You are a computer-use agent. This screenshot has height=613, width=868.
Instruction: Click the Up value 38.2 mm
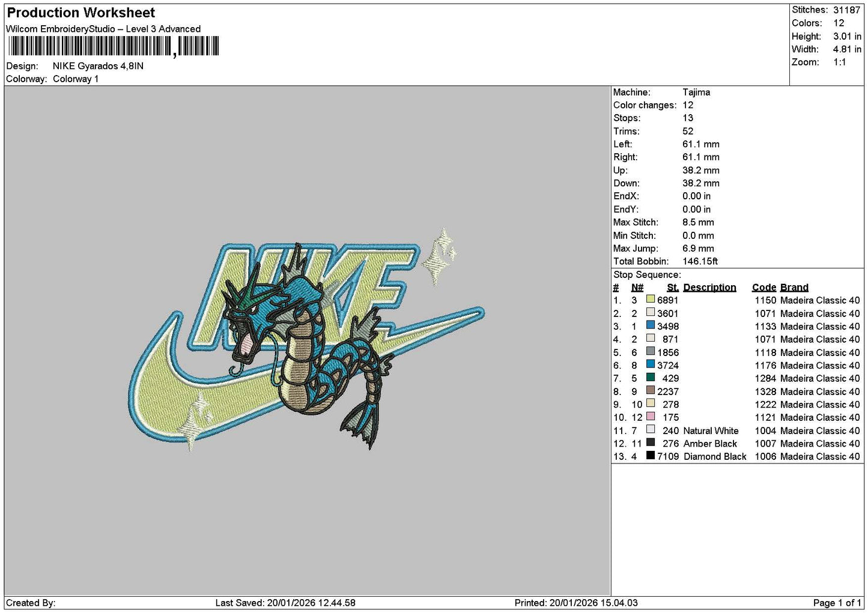pyautogui.click(x=701, y=171)
